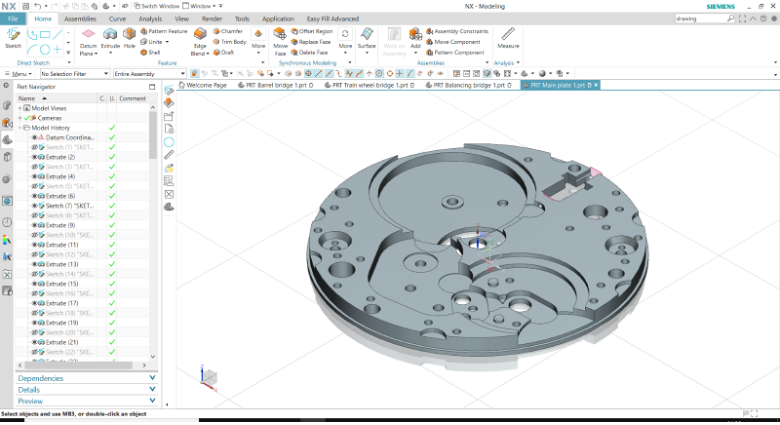Click the Part Navigator horizontal scrollbar
Image resolution: width=780 pixels, height=425 pixels.
point(79,365)
